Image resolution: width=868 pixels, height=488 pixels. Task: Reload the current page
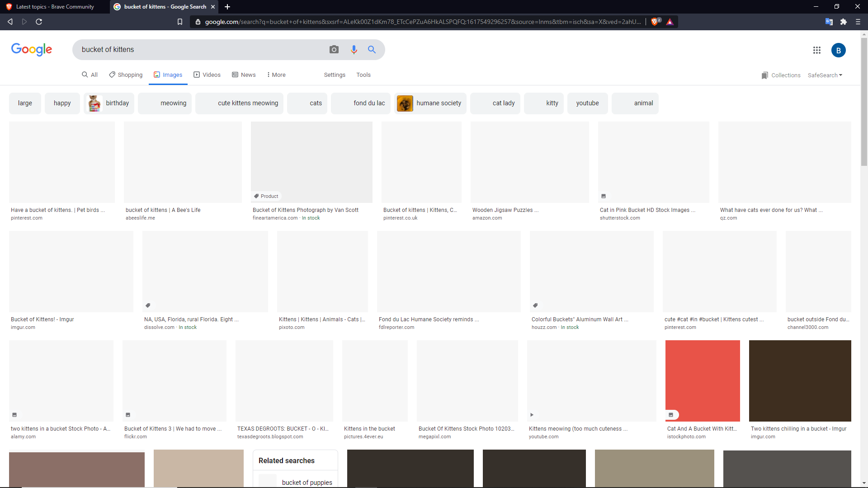(39, 22)
